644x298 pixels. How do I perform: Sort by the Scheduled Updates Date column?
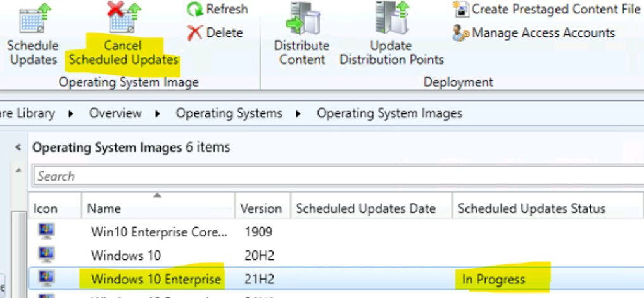[372, 209]
